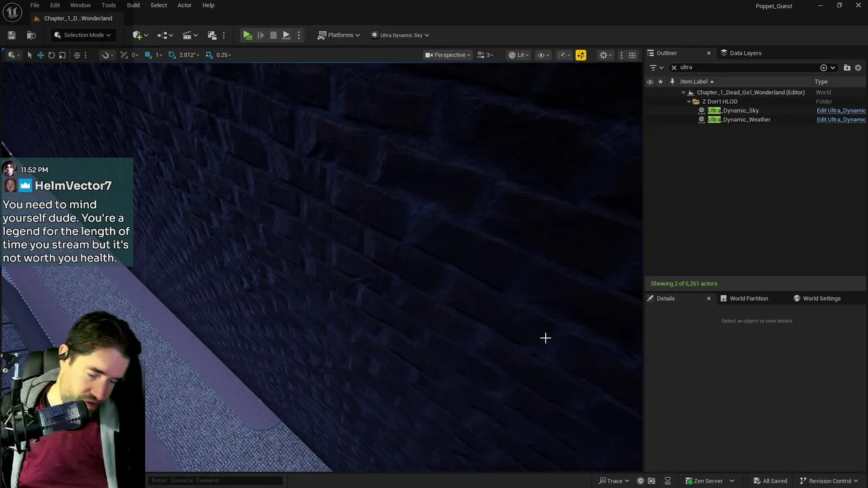
Task: Toggle world/local coordinate globe icon
Action: click(x=77, y=55)
